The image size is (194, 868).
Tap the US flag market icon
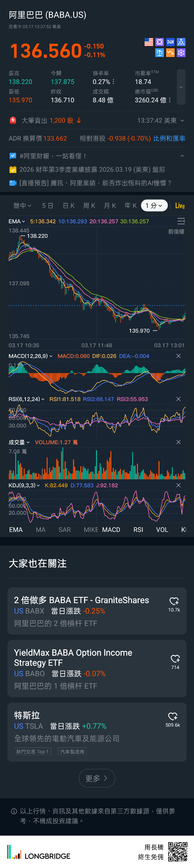point(149,42)
